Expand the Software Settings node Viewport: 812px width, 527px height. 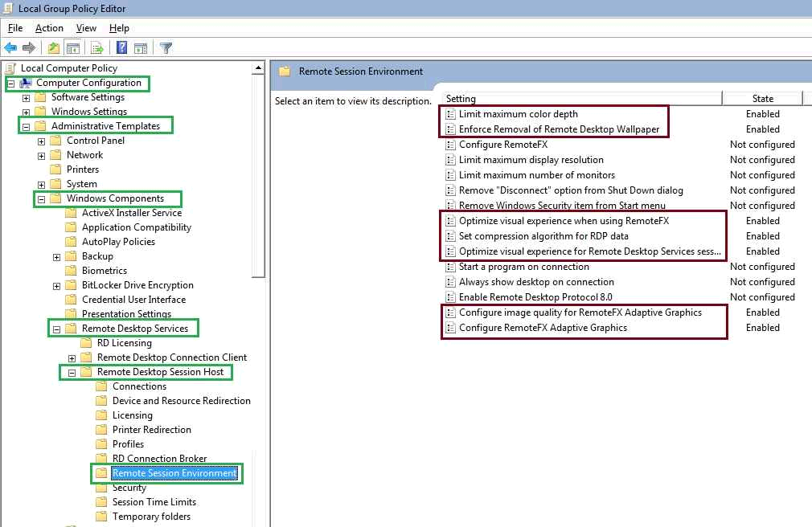(26, 98)
